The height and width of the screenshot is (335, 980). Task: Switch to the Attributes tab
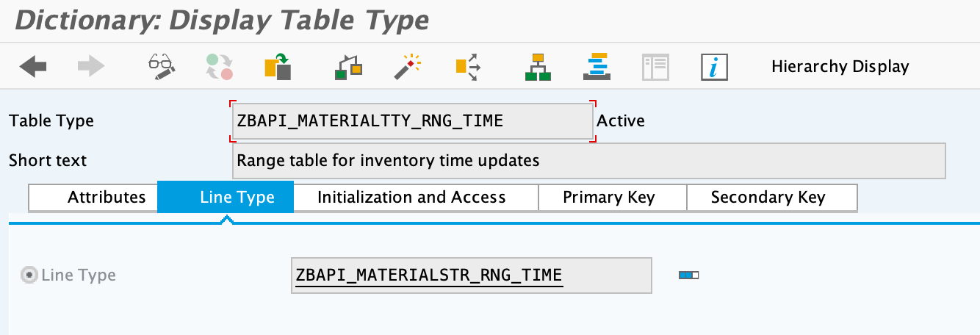coord(93,198)
